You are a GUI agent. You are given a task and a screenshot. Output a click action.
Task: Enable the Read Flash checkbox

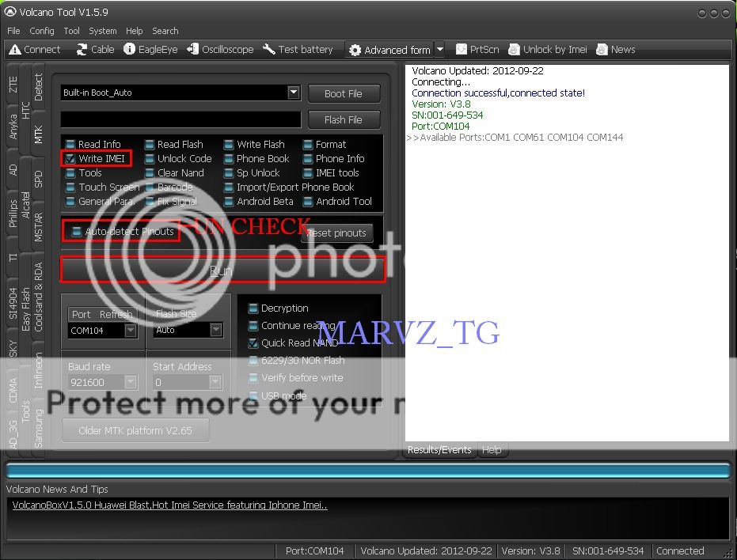pyautogui.click(x=150, y=144)
